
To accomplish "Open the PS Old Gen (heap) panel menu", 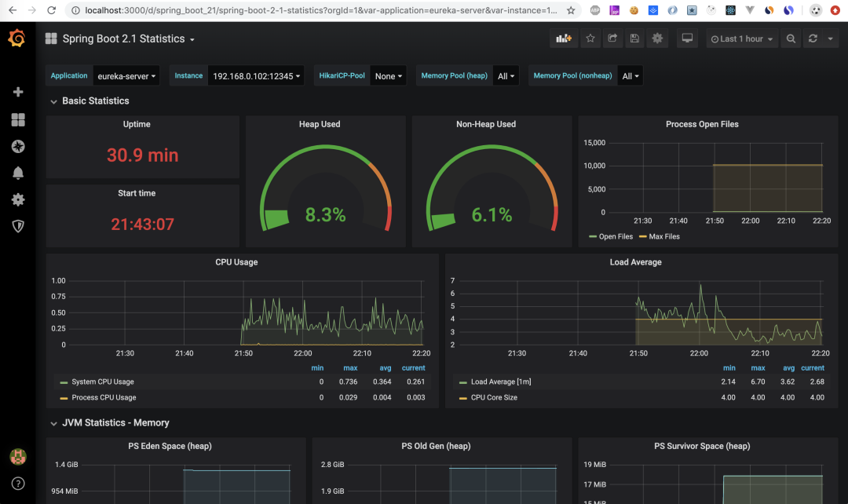I will 436,446.
